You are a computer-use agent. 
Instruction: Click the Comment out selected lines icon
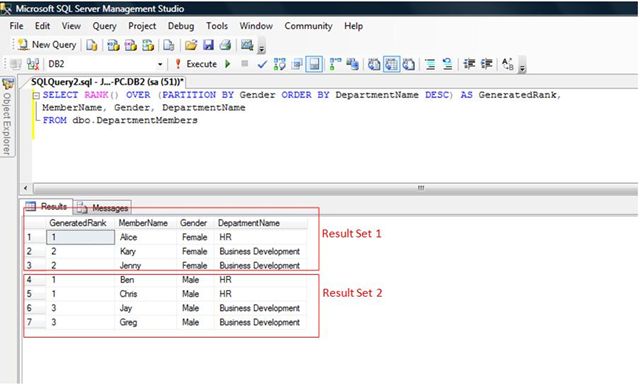click(430, 64)
